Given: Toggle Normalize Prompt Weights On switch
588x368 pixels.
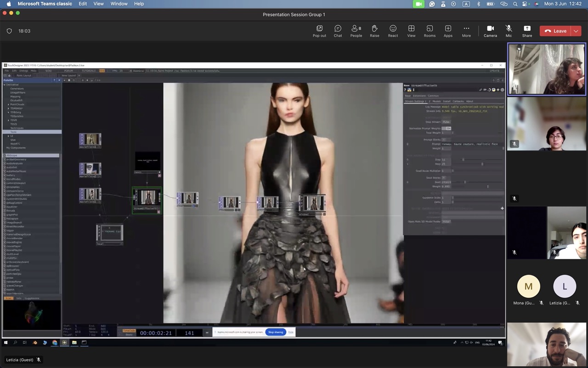Looking at the screenshot, I should (446, 128).
